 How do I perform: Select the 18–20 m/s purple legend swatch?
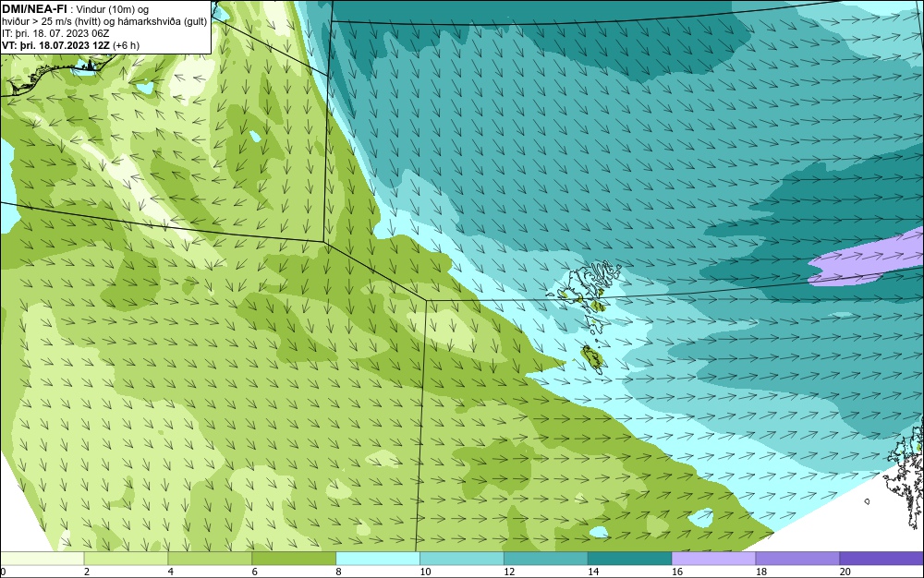point(798,558)
